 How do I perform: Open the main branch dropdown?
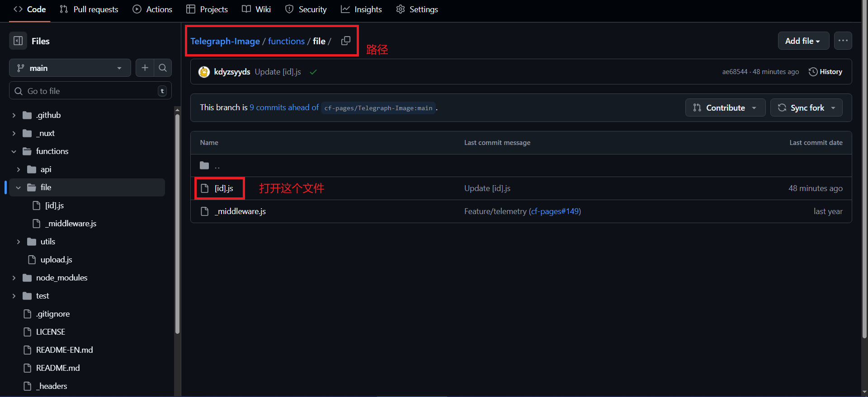point(70,68)
